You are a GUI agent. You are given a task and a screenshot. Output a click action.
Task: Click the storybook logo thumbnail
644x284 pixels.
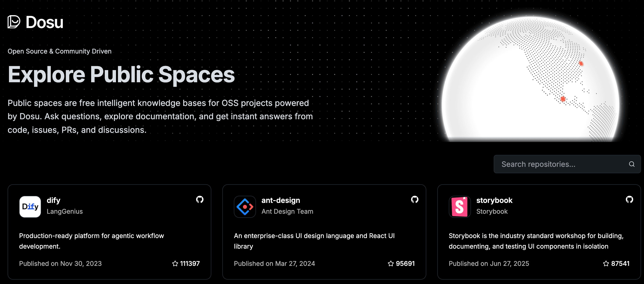point(459,207)
